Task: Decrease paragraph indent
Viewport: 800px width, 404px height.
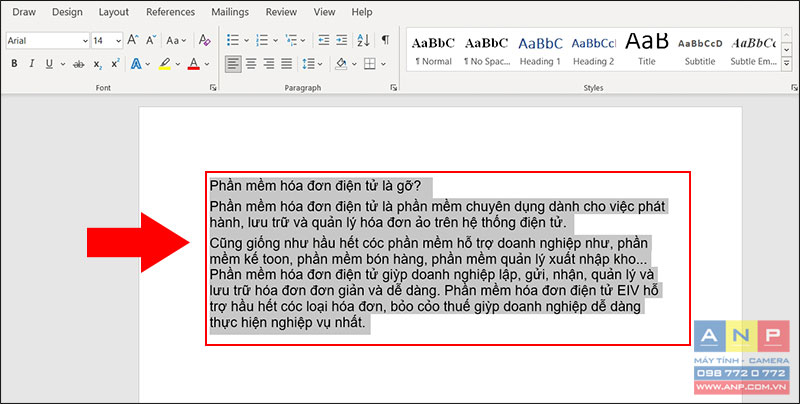Action: [323, 40]
